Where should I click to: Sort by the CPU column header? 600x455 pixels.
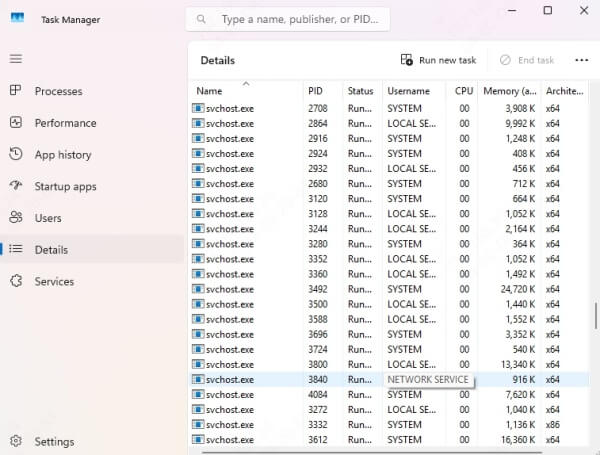tap(464, 91)
